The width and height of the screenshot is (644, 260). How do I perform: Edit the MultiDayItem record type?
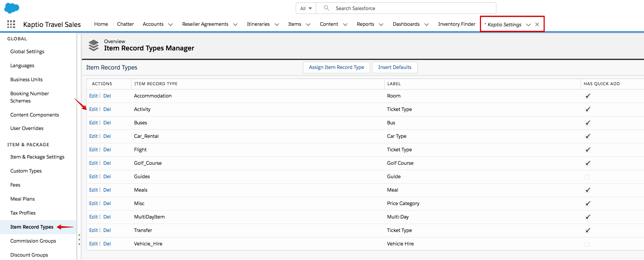93,217
